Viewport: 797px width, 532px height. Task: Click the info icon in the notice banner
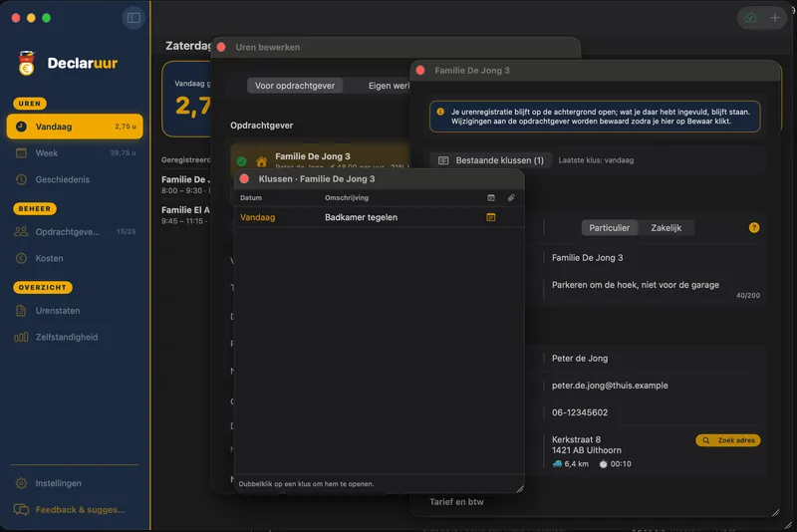[x=440, y=112]
